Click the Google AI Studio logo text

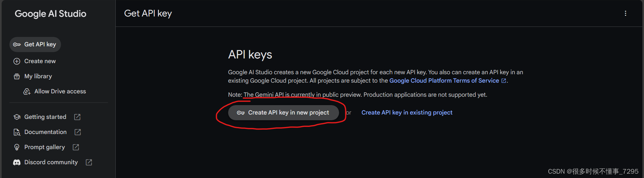51,14
